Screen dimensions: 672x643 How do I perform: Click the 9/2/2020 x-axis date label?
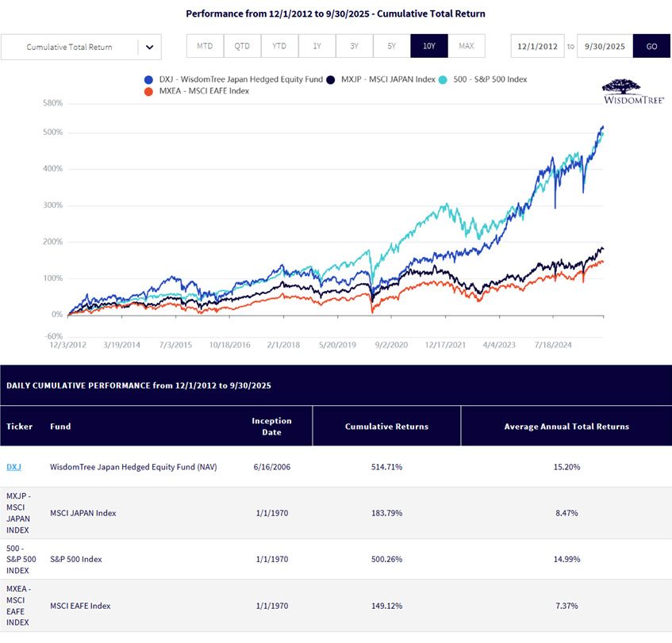click(x=391, y=345)
